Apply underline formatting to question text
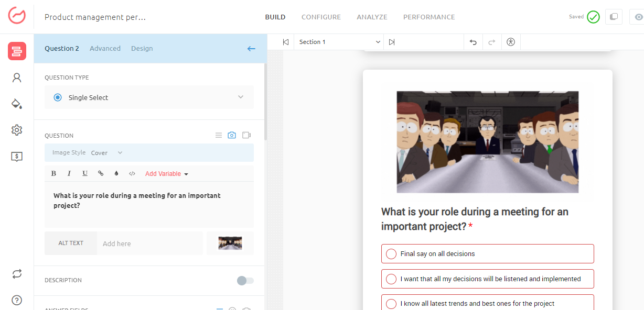The height and width of the screenshot is (310, 644). coord(85,173)
